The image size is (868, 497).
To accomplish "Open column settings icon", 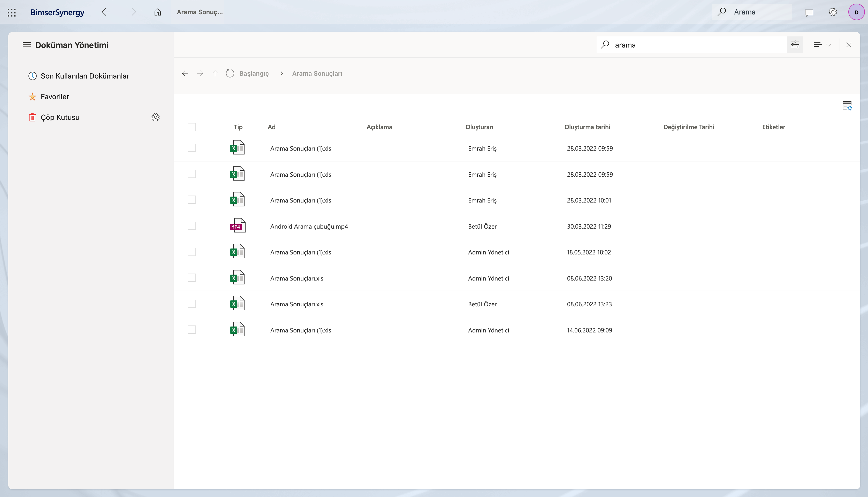I will click(x=847, y=106).
